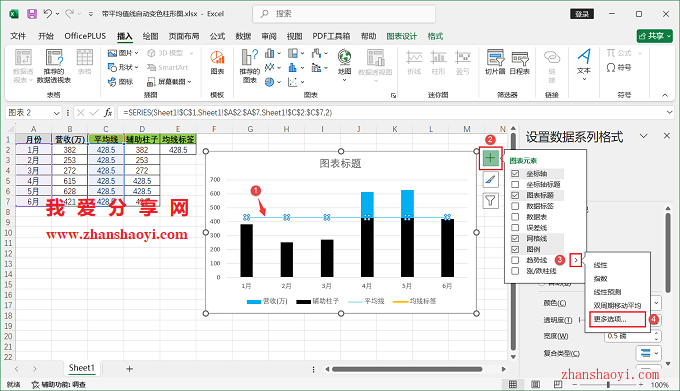This screenshot has width=680, height=391.
Task: Insert a scatter chart icon
Action: (x=293, y=81)
